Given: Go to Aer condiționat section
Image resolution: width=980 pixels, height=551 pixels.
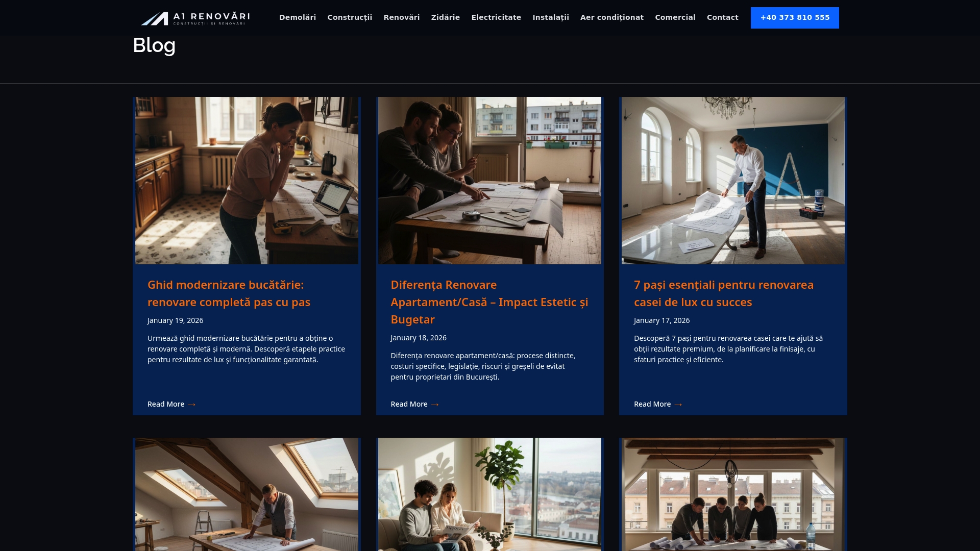Looking at the screenshot, I should click(x=611, y=17).
